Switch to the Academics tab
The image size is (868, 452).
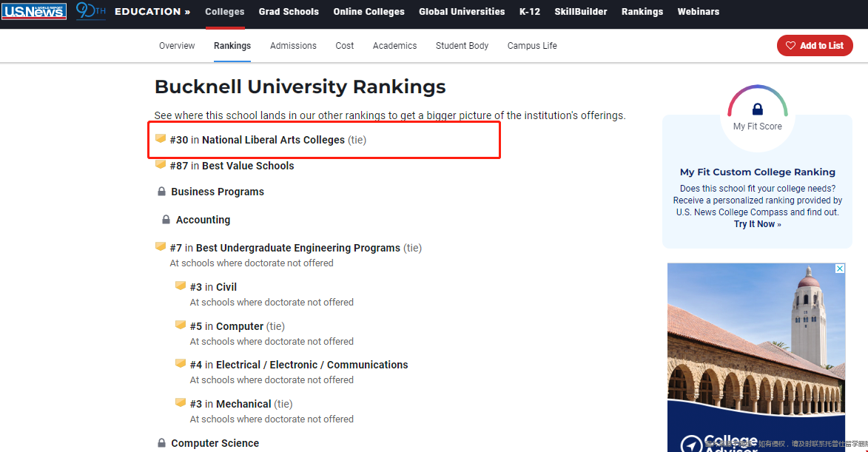[394, 46]
